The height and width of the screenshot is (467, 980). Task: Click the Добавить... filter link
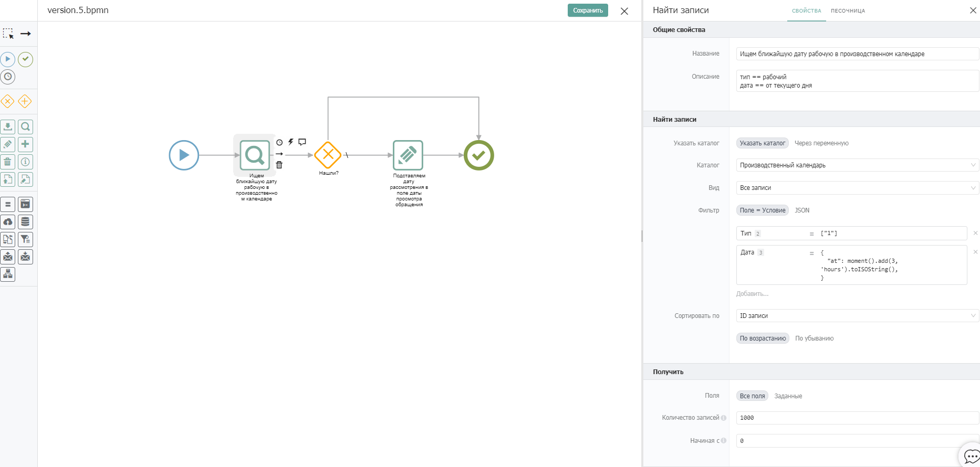pyautogui.click(x=752, y=294)
